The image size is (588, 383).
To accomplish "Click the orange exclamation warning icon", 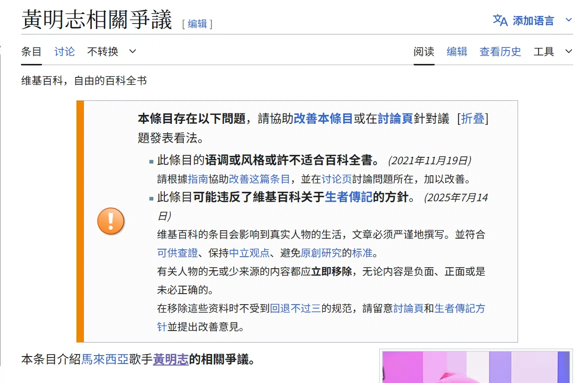I will pyautogui.click(x=110, y=221).
